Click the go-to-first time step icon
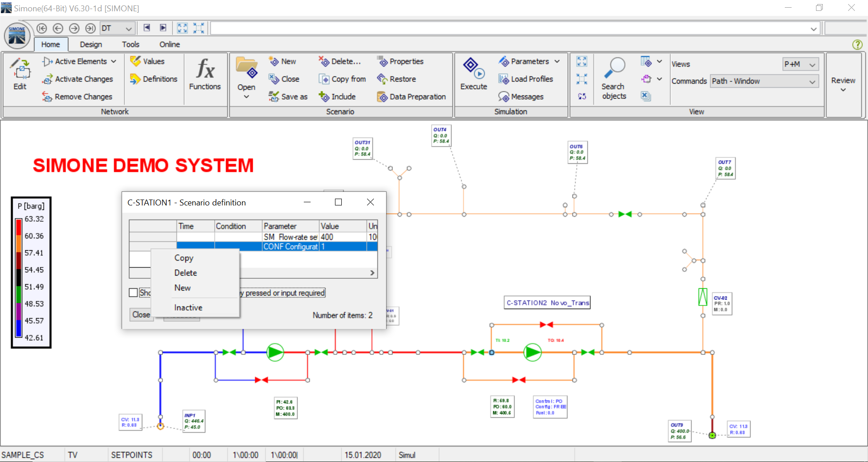 point(42,29)
